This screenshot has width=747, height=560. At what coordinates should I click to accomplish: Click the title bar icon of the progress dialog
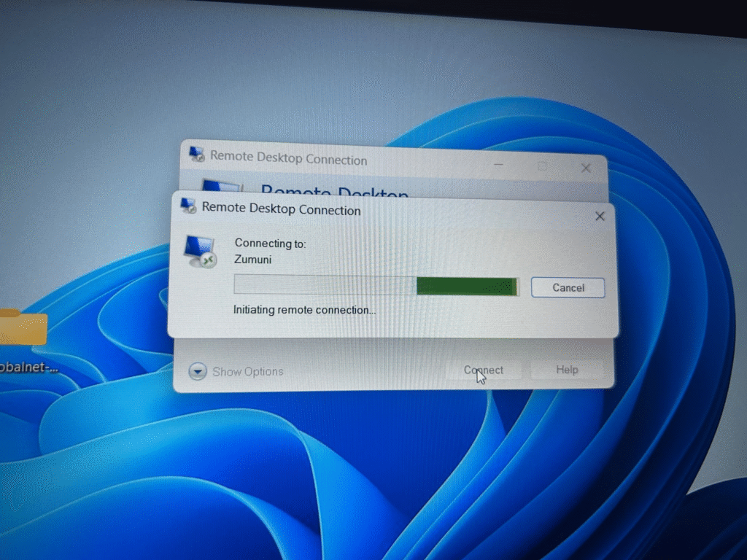pyautogui.click(x=187, y=206)
